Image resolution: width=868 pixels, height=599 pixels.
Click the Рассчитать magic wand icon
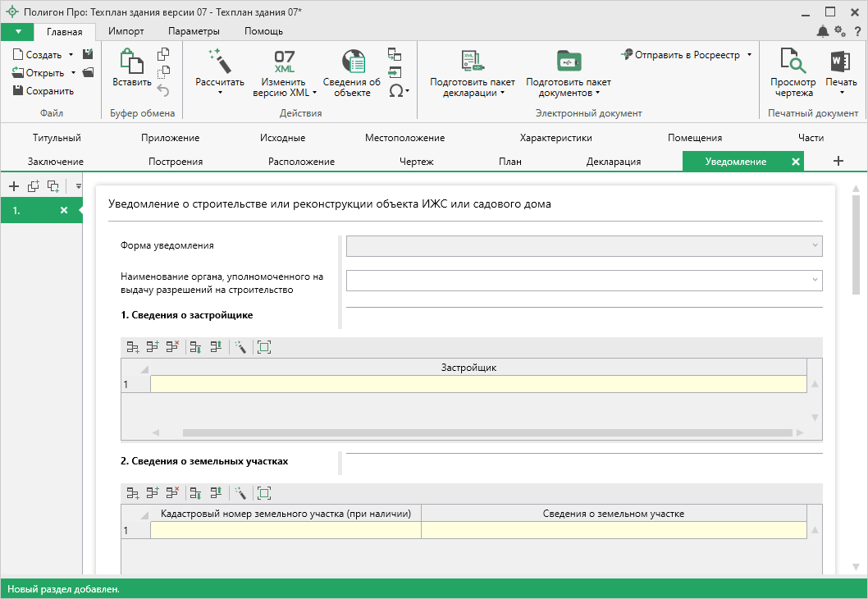coord(219,61)
